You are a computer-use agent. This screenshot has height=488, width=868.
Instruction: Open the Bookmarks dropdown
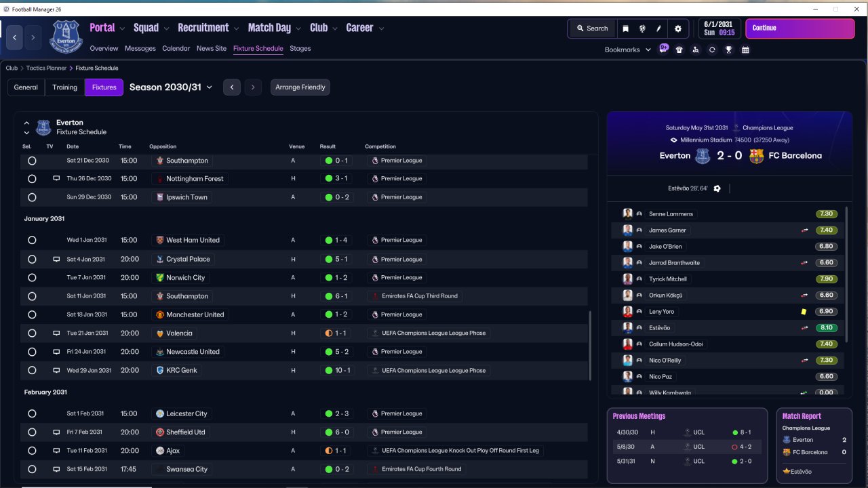[x=628, y=49]
